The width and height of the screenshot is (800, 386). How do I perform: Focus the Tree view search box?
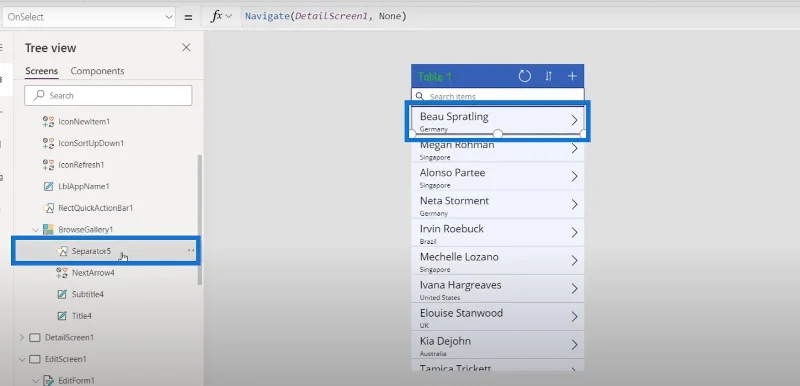pyautogui.click(x=108, y=95)
